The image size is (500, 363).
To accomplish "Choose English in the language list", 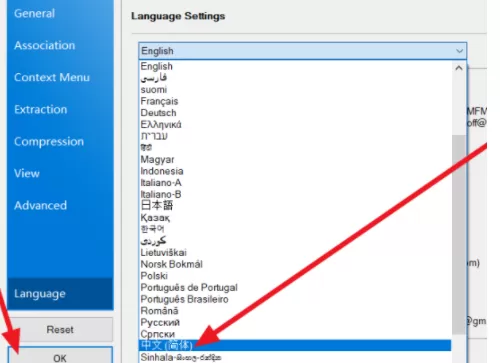I will (x=295, y=66).
